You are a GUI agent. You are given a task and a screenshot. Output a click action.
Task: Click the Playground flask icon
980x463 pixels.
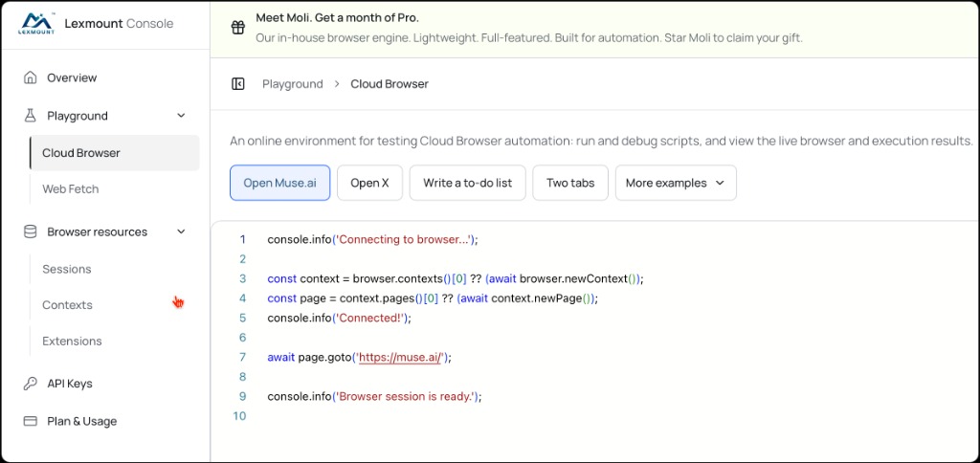pyautogui.click(x=30, y=116)
